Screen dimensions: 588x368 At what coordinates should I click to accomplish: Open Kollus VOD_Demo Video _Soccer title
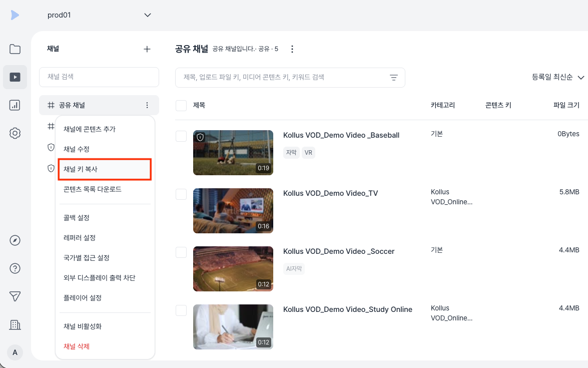click(339, 252)
